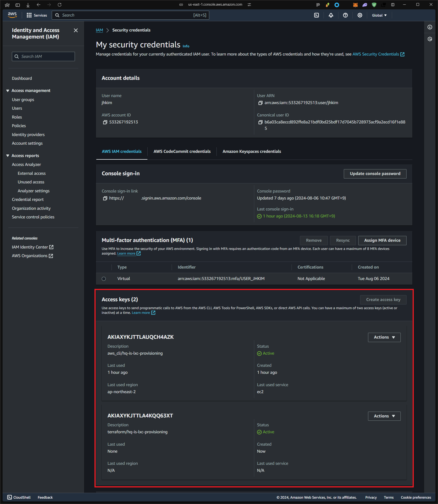Reload the browser page
Image resolution: width=438 pixels, height=504 pixels.
coord(59,5)
